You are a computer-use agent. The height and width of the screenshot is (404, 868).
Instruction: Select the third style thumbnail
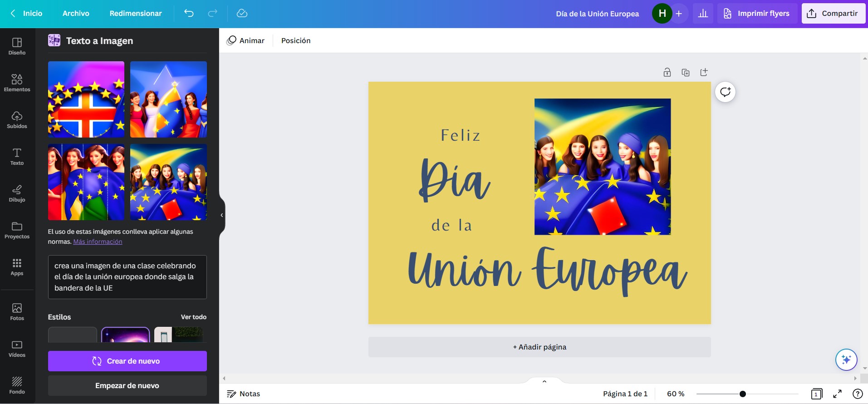click(x=178, y=335)
